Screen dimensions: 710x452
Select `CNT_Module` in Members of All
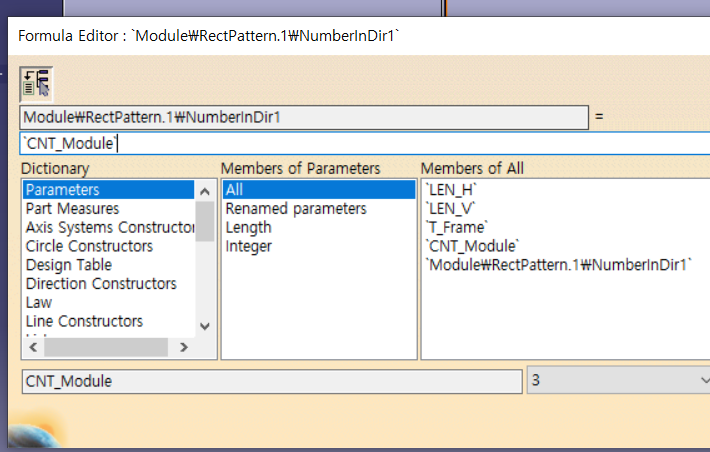[472, 246]
